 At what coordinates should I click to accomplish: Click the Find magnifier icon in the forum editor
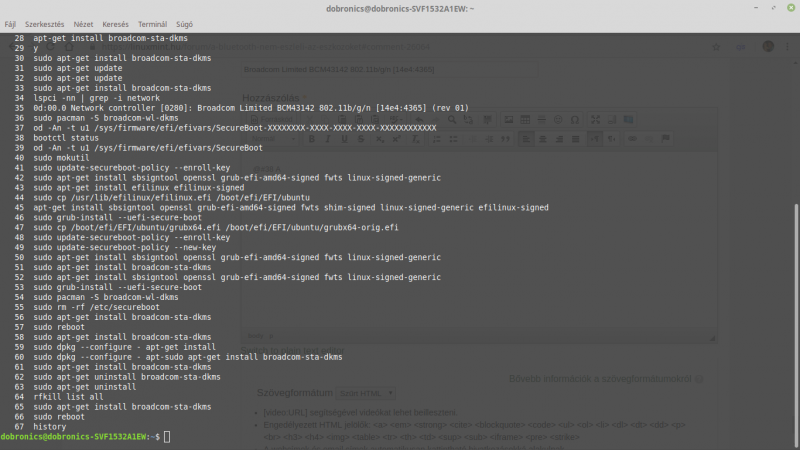452,119
